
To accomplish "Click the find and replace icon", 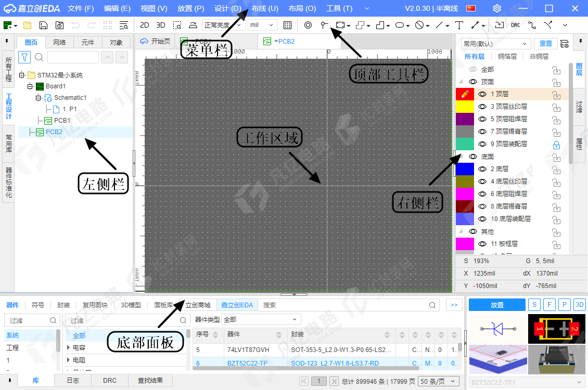I will pos(123,25).
